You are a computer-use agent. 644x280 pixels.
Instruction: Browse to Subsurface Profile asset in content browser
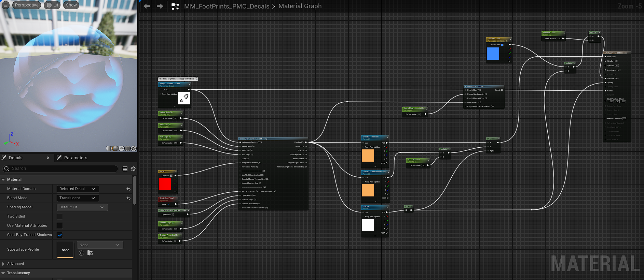point(90,253)
